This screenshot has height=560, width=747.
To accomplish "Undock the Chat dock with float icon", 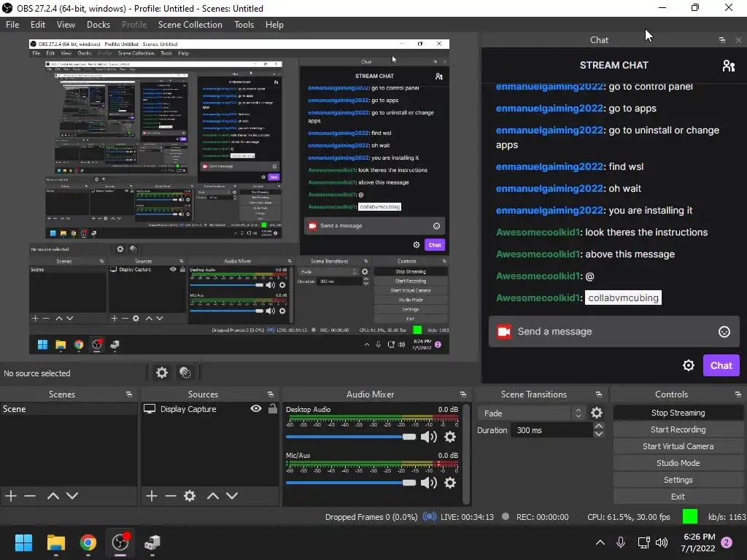I will click(x=722, y=40).
